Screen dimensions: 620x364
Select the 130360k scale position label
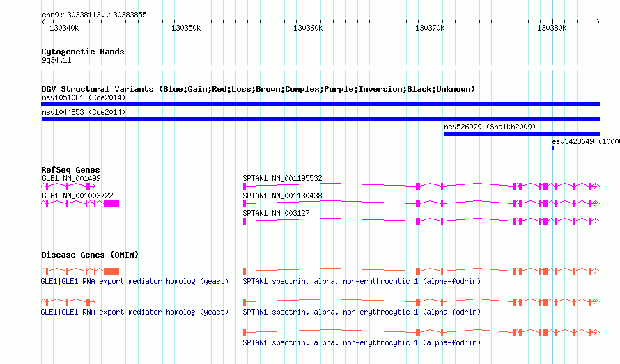[x=308, y=28]
